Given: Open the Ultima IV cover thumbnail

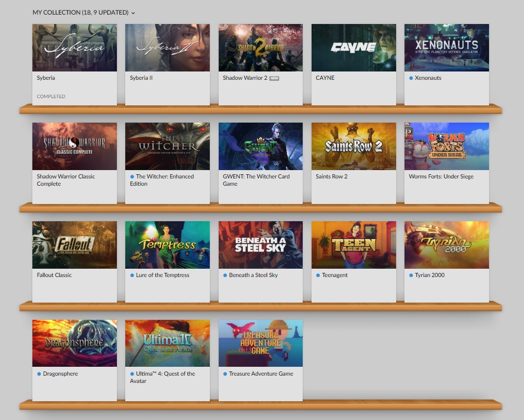Looking at the screenshot, I should coord(168,343).
